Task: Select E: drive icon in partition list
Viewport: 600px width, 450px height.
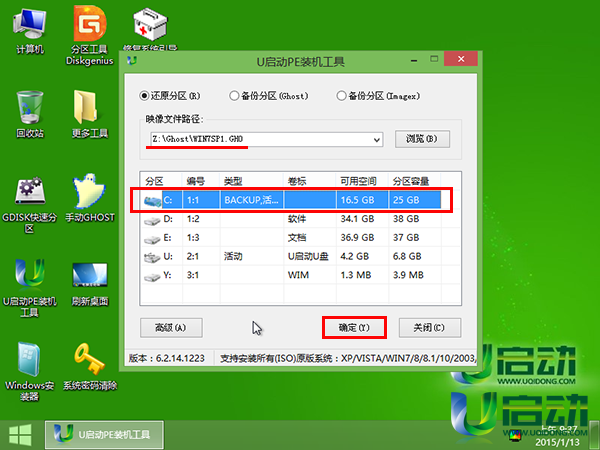Action: 152,240
